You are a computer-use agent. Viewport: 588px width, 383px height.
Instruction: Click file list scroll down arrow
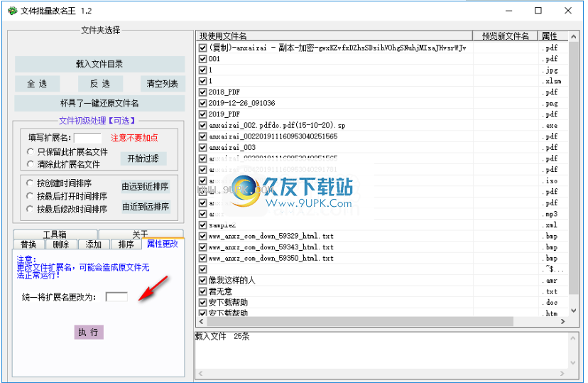point(573,311)
